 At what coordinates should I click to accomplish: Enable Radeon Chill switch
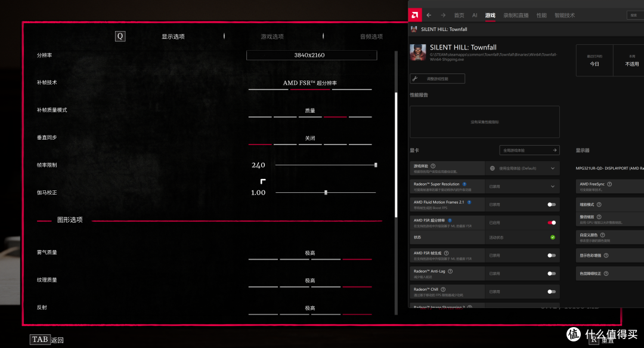click(552, 292)
